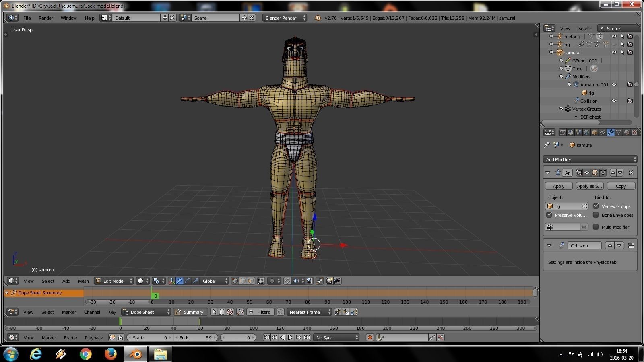The image size is (644, 362).
Task: Select vertex select mode in 3D header
Action: click(235, 281)
